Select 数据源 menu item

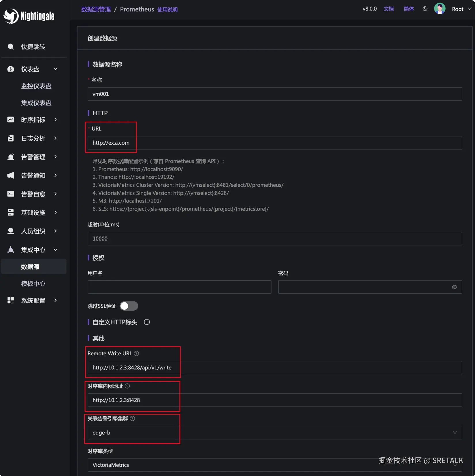coord(34,267)
